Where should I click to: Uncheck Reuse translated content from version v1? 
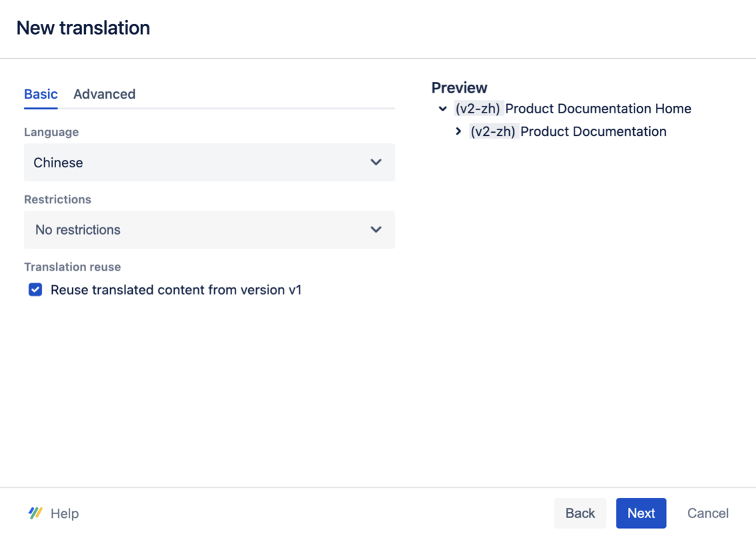click(x=35, y=289)
